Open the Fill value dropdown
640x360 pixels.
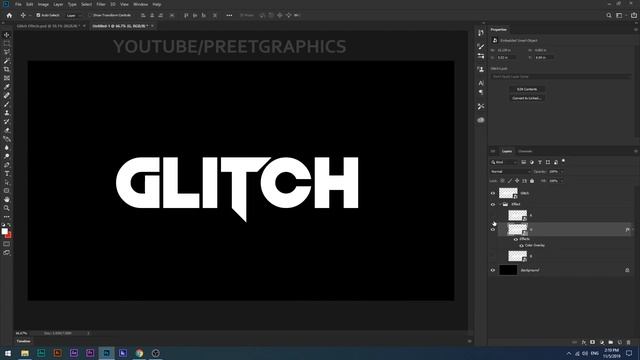(562, 180)
